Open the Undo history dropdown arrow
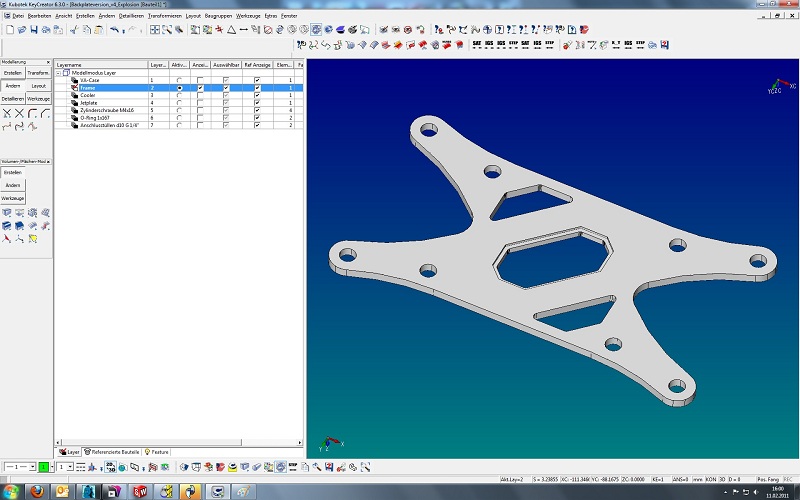800x500 pixels. click(x=123, y=30)
